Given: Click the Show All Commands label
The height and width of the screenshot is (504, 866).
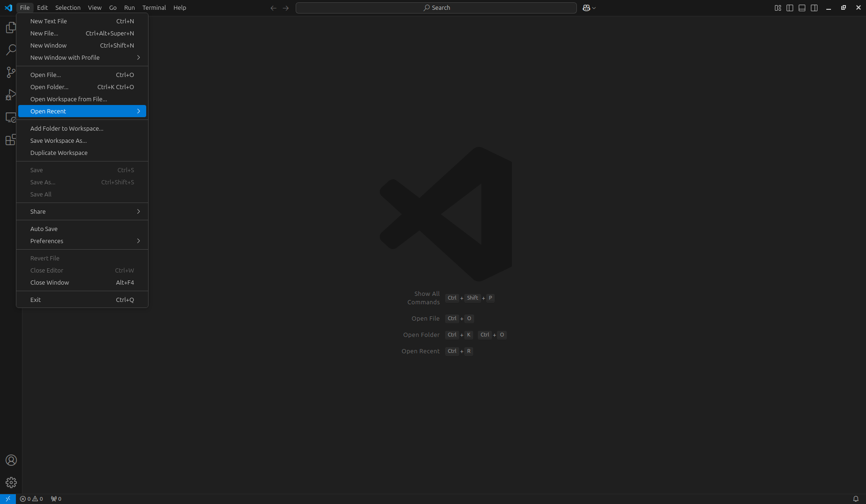Looking at the screenshot, I should point(423,298).
